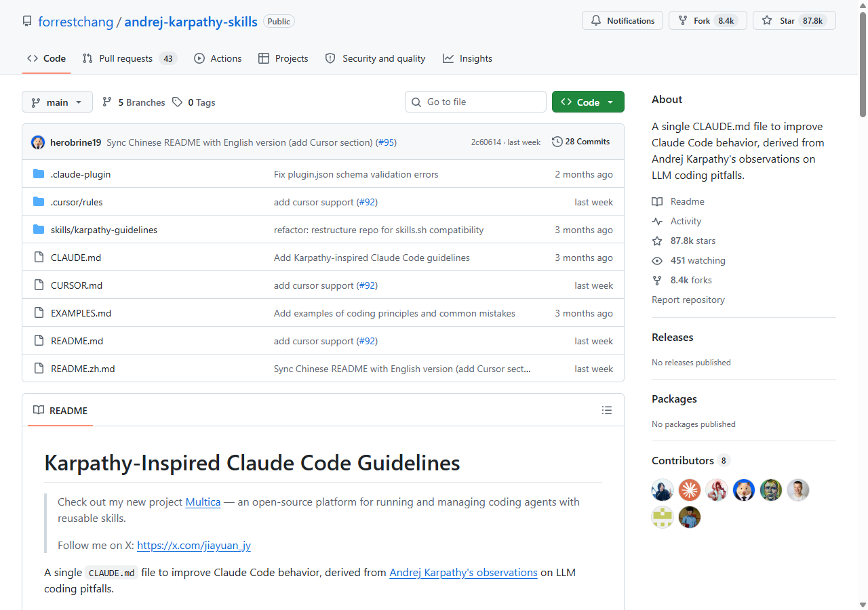Click the eye icon beside 451 watching
868x610 pixels.
click(657, 260)
